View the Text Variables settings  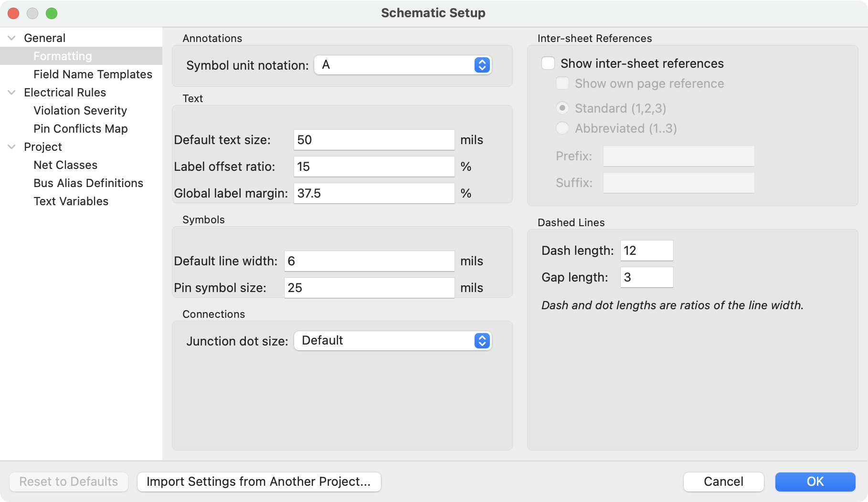pos(71,201)
